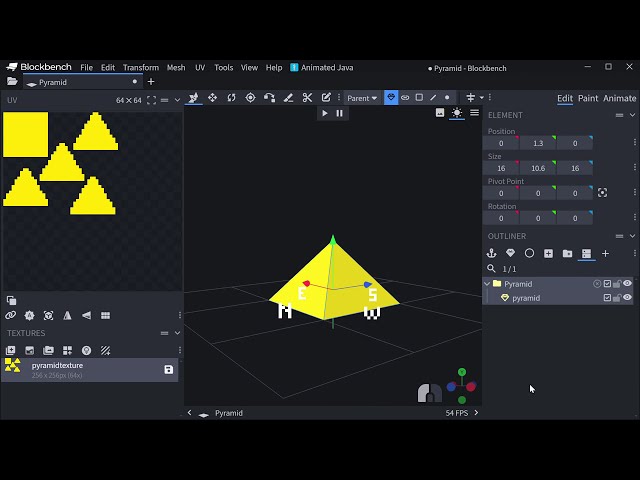
Task: Enable object selection mode gem button
Action: (391, 98)
